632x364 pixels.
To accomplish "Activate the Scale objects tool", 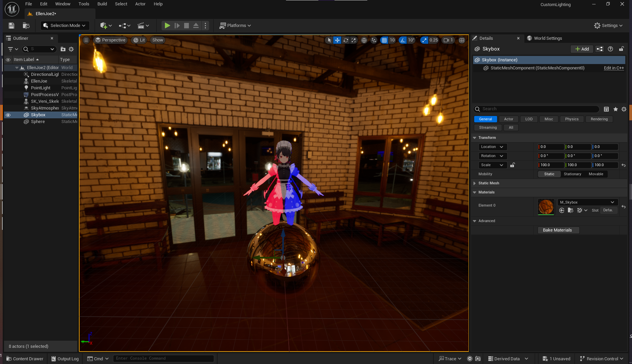I will pos(353,40).
